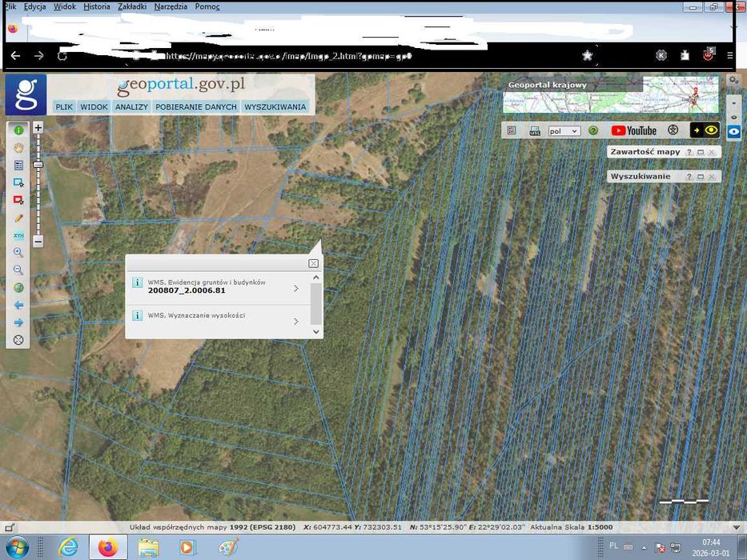Close the Wyszukiwanie panel
The width and height of the screenshot is (747, 560).
[712, 177]
